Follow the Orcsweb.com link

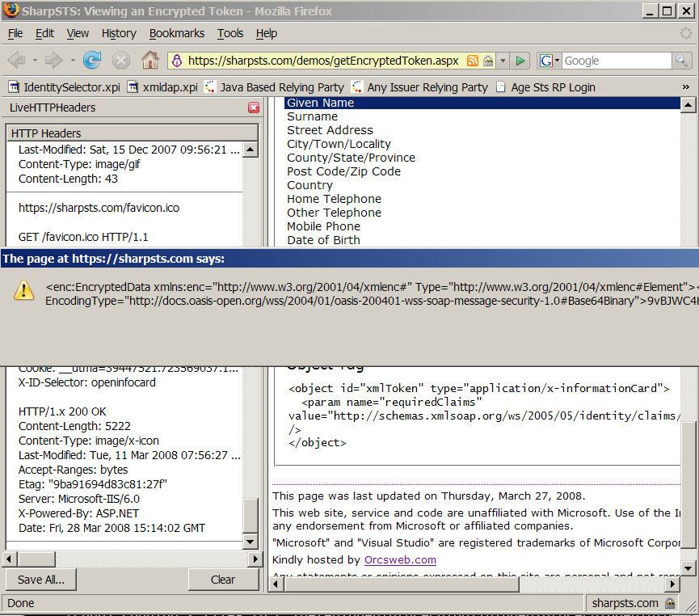point(400,559)
